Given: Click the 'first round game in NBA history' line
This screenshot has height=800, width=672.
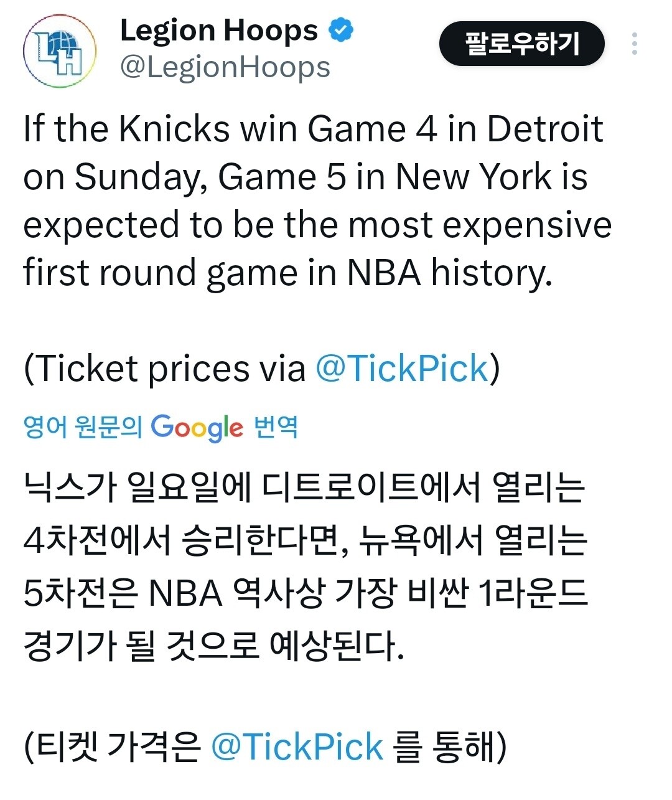Looking at the screenshot, I should point(287,272).
